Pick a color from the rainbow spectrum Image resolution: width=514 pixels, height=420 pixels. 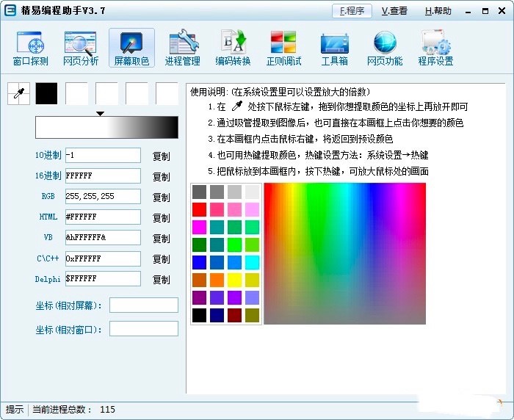(345, 253)
